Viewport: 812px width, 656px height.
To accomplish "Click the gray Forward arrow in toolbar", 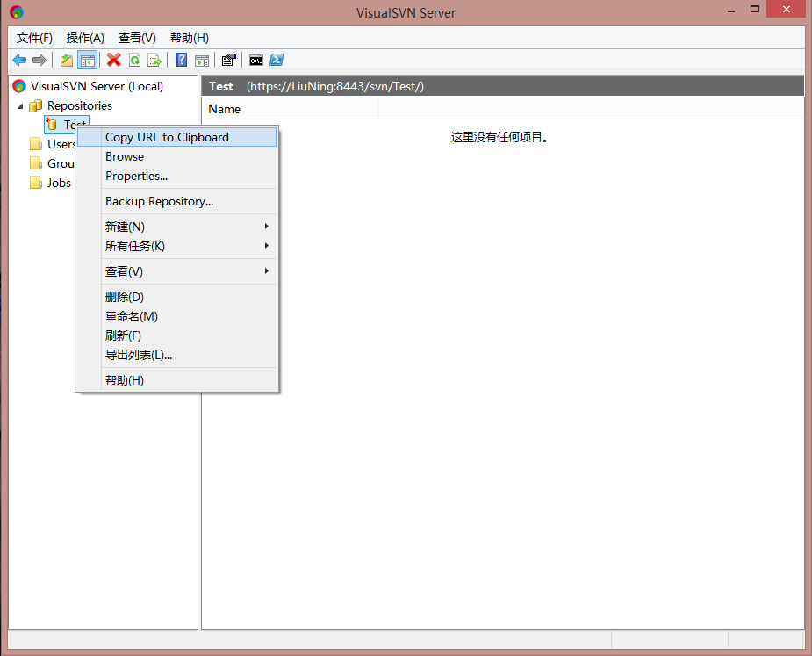I will 40,60.
